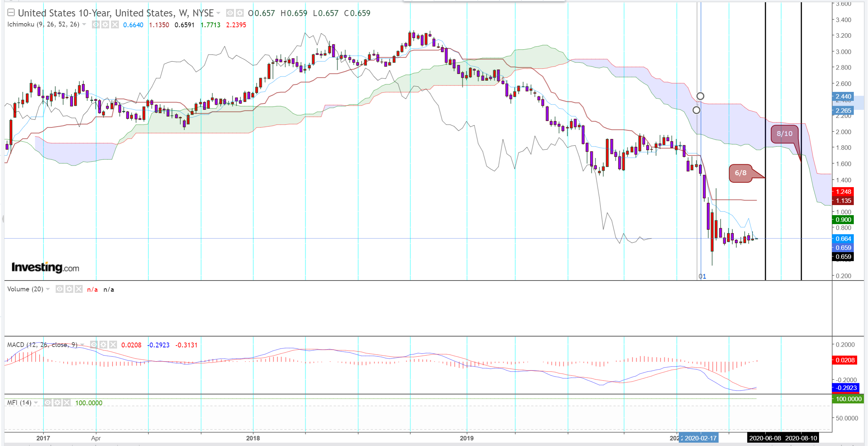This screenshot has height=446, width=868.
Task: Open the symbol title dropdown arrow
Action: pos(218,13)
